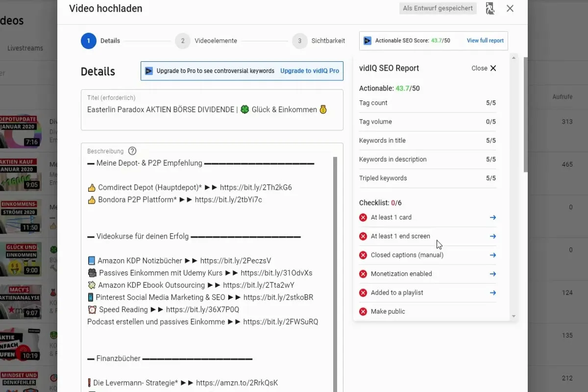Click the description scrollbar
The height and width of the screenshot is (392, 588).
pos(335,274)
